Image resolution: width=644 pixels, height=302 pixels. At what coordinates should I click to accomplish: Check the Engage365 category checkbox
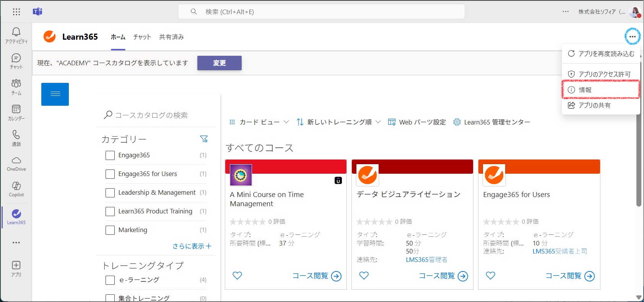coord(110,155)
